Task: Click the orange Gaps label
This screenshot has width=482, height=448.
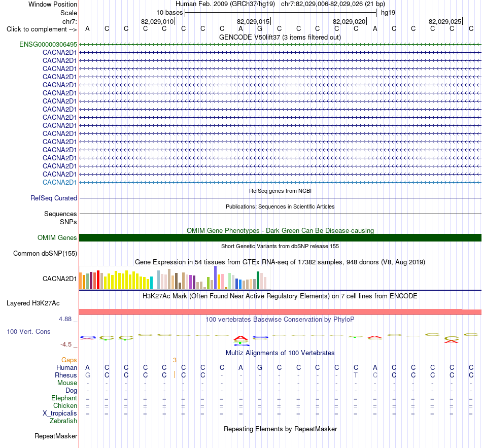Action: pos(69,360)
